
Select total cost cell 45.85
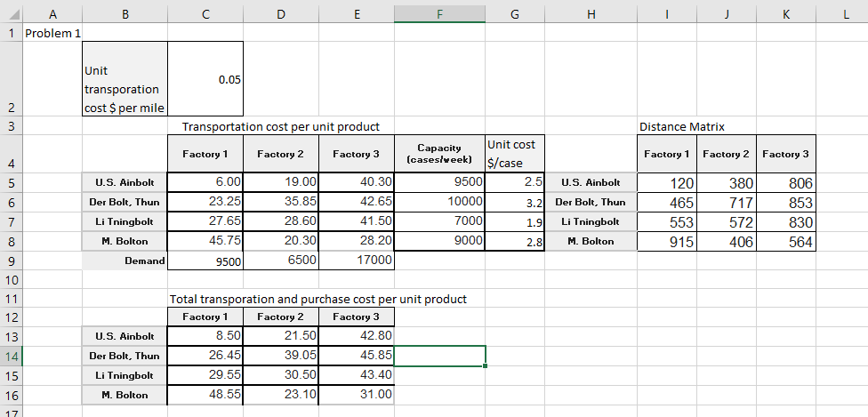pyautogui.click(x=357, y=356)
